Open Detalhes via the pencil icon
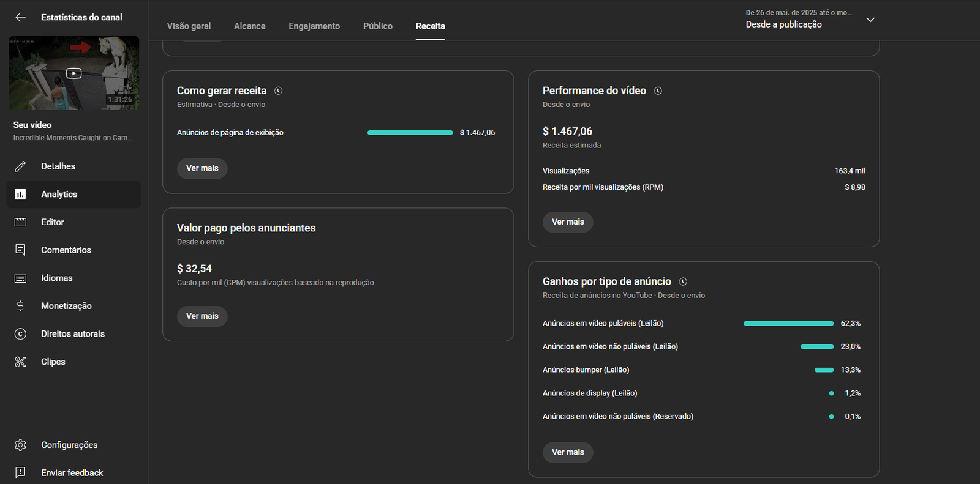The image size is (980, 484). [20, 166]
